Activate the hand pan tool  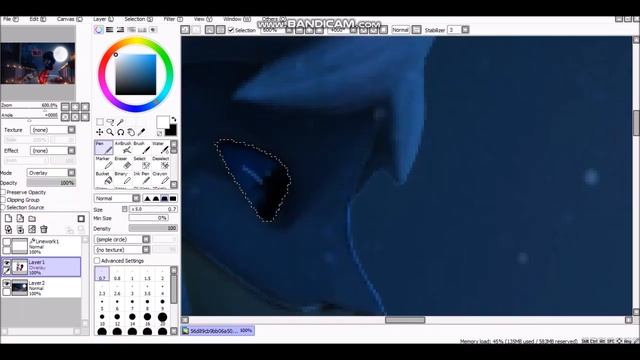131,132
